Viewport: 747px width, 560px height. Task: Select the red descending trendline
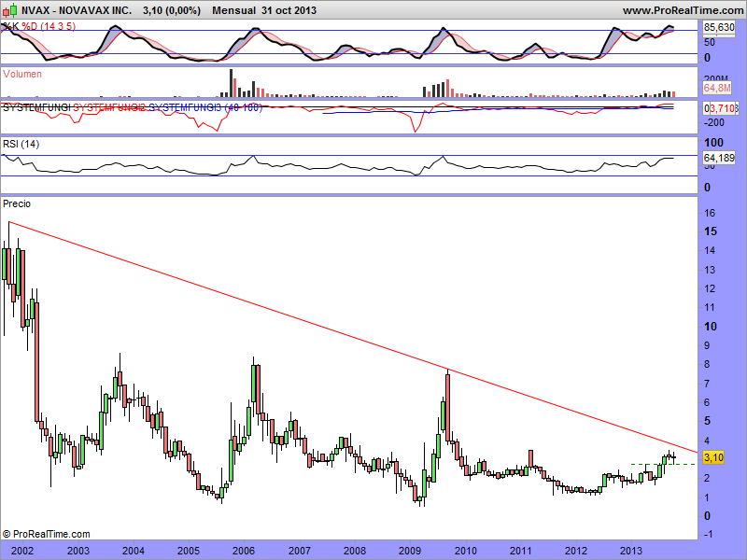pos(280,314)
